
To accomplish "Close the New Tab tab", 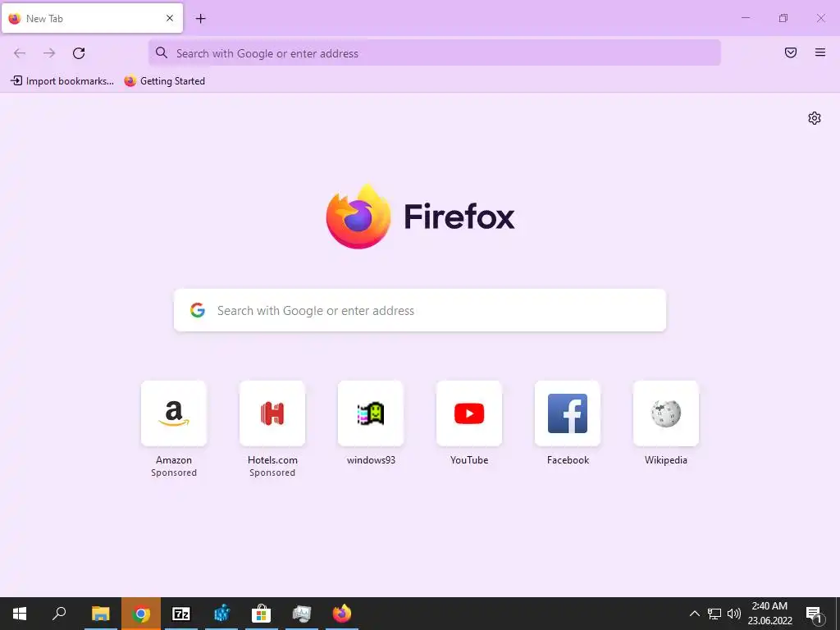I will (x=170, y=18).
